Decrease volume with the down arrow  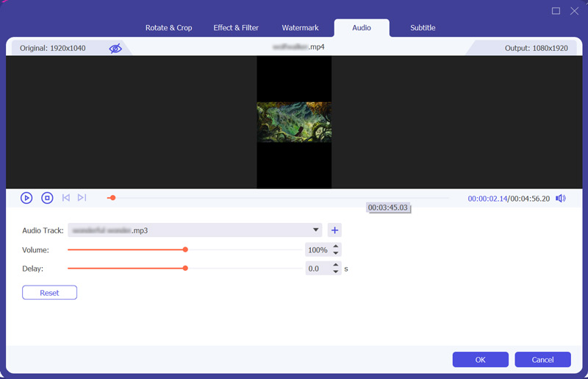pos(336,253)
